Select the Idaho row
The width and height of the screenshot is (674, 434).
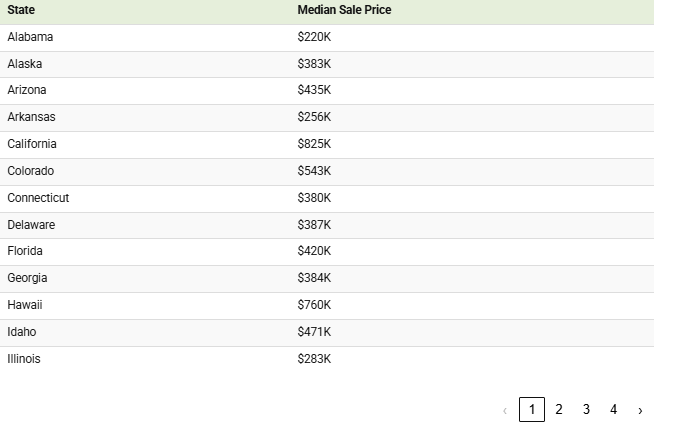coord(327,333)
